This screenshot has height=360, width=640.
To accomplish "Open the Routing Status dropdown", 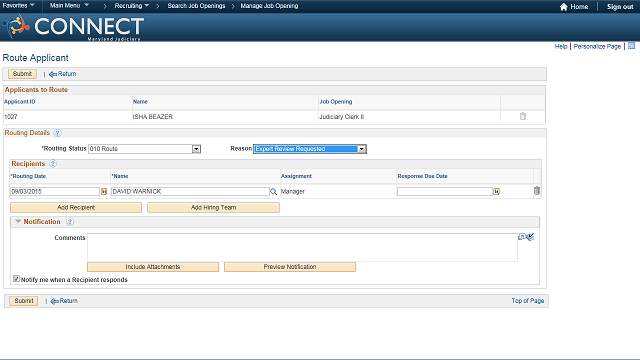I will click(196, 149).
